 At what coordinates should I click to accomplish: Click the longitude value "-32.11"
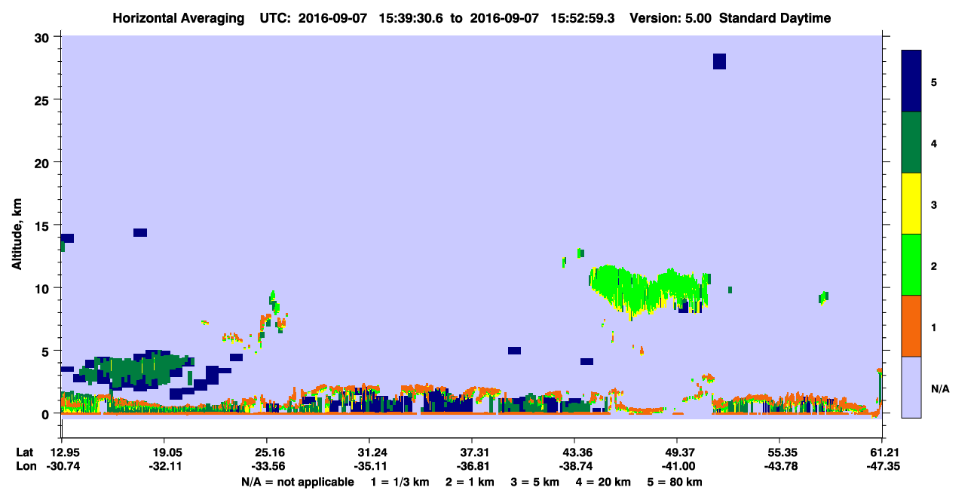tap(164, 466)
